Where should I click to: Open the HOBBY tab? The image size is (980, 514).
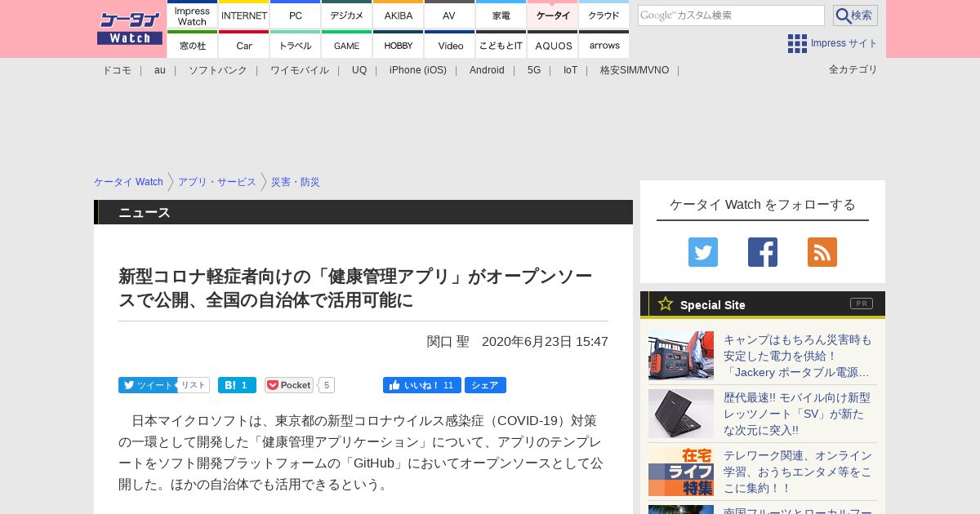[398, 44]
